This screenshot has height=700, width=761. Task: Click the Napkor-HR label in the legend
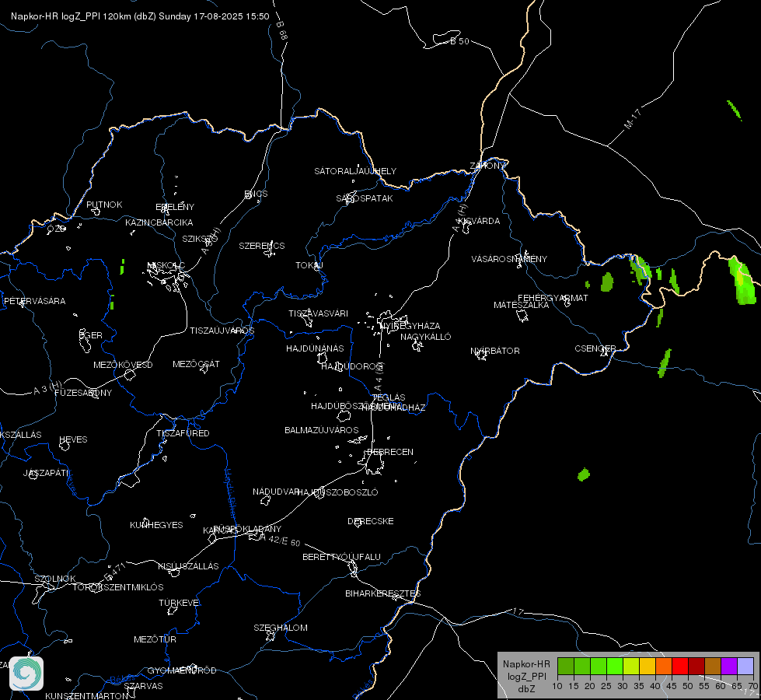click(526, 664)
